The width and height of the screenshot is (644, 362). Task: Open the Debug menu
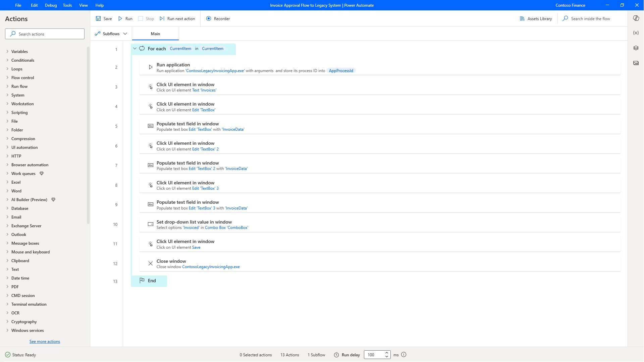pos(51,5)
